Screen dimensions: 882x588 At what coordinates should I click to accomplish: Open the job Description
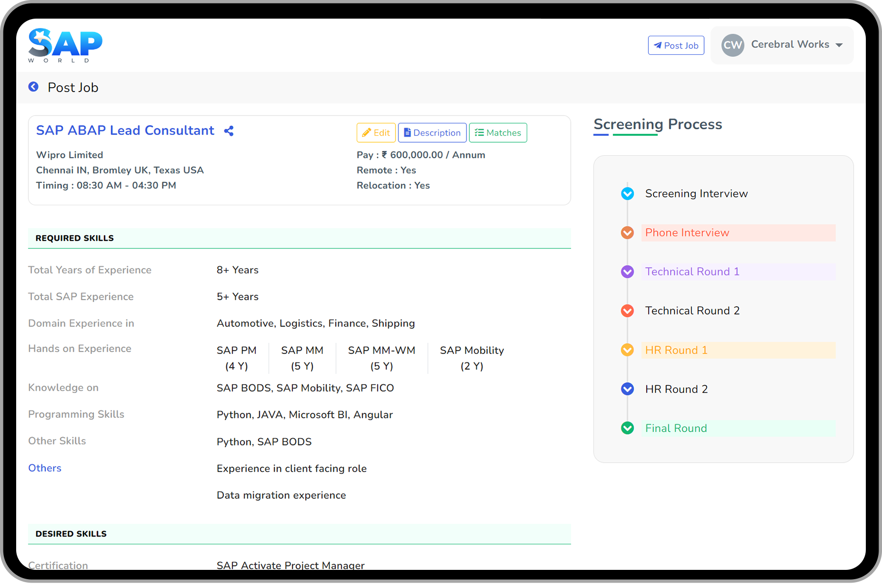432,133
